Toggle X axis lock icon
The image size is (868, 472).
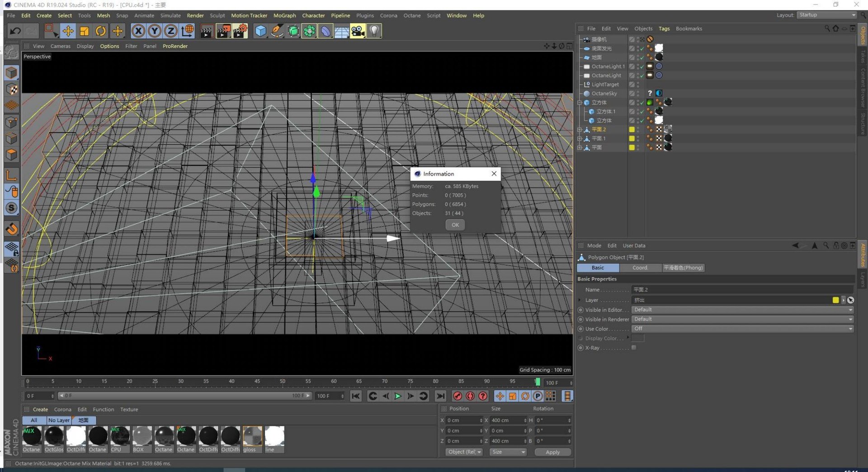click(x=138, y=31)
